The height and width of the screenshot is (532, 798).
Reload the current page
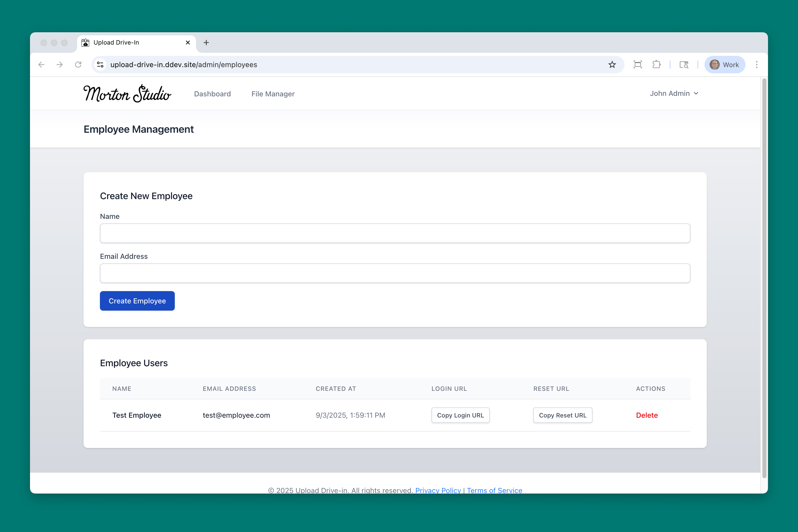(78, 65)
